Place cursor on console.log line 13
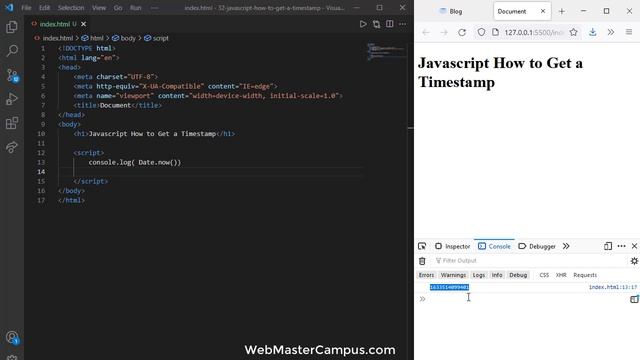This screenshot has height=360, width=640. tap(135, 162)
